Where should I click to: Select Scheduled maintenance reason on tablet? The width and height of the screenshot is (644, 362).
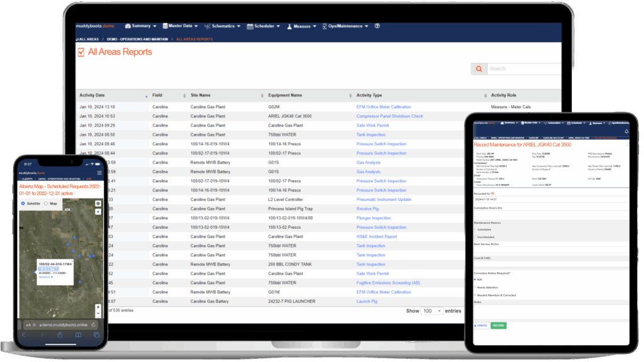pyautogui.click(x=475, y=229)
